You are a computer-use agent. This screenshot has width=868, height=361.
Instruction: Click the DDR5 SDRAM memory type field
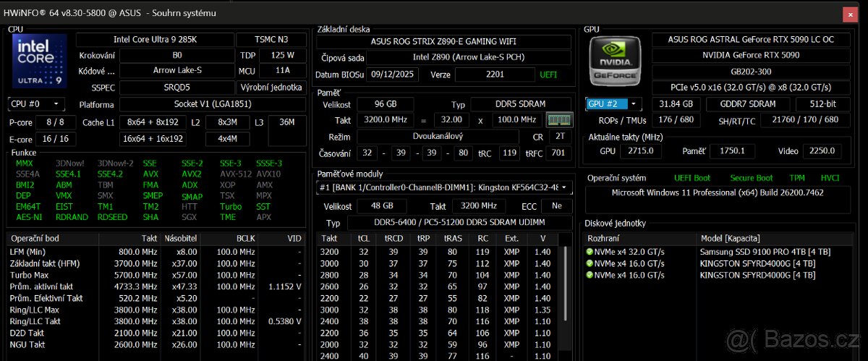[521, 104]
